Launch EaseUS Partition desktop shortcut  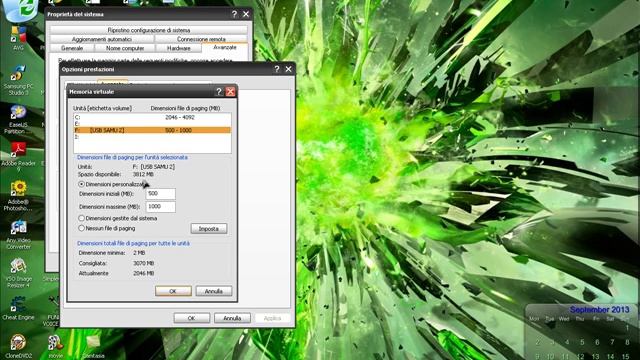[18, 119]
